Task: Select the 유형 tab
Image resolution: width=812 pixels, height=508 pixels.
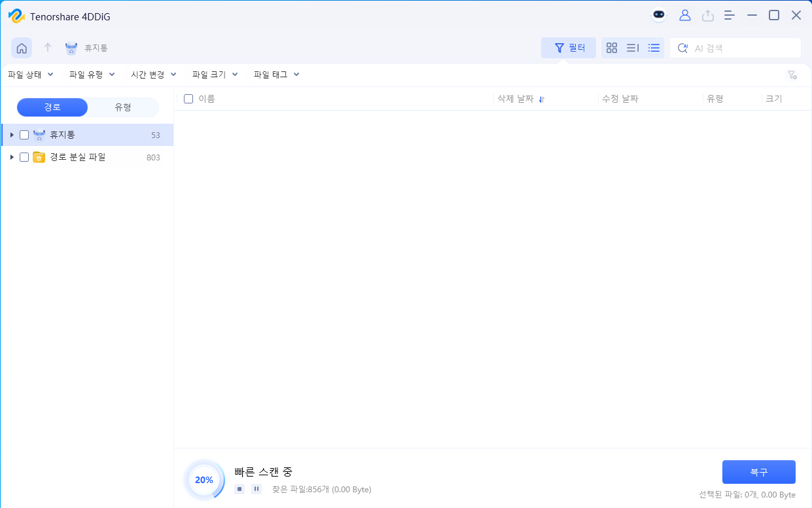Action: pos(123,107)
